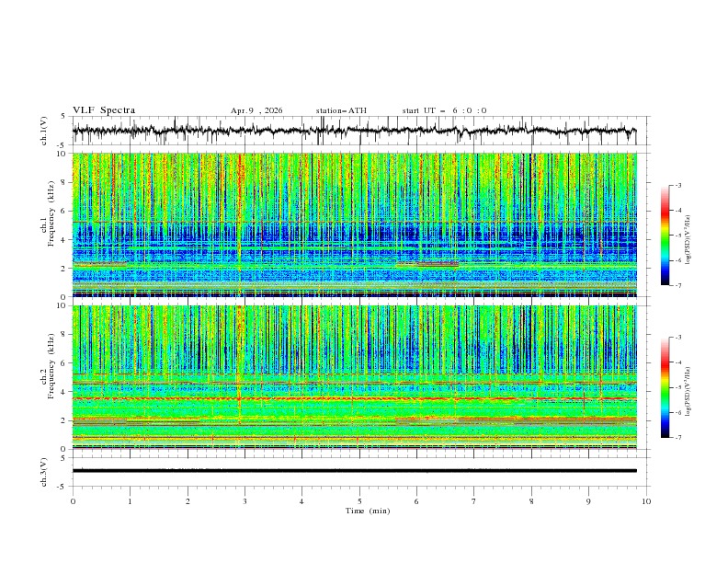Click the time axis tick label "7"

point(474,501)
